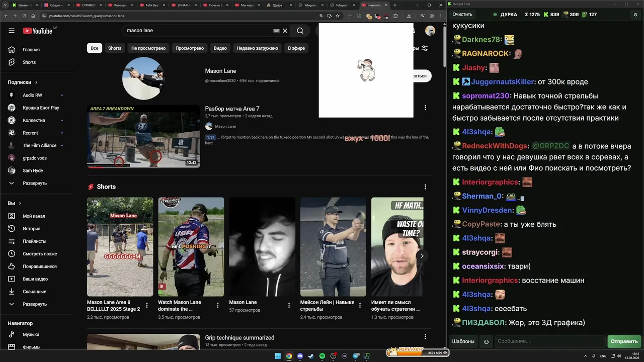
Task: Open options for 'Watch Mason Lane dominate' short
Action: [218, 305]
